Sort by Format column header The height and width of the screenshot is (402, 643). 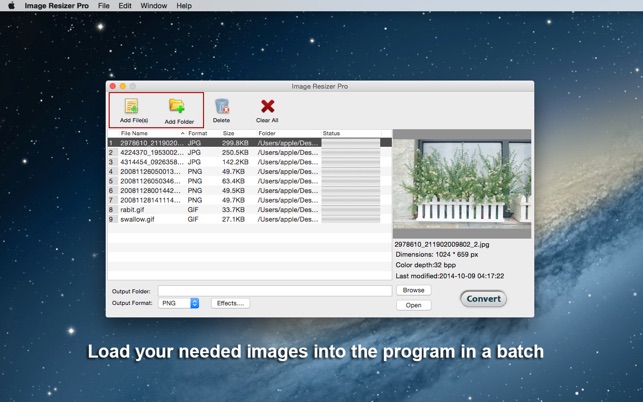pos(203,133)
